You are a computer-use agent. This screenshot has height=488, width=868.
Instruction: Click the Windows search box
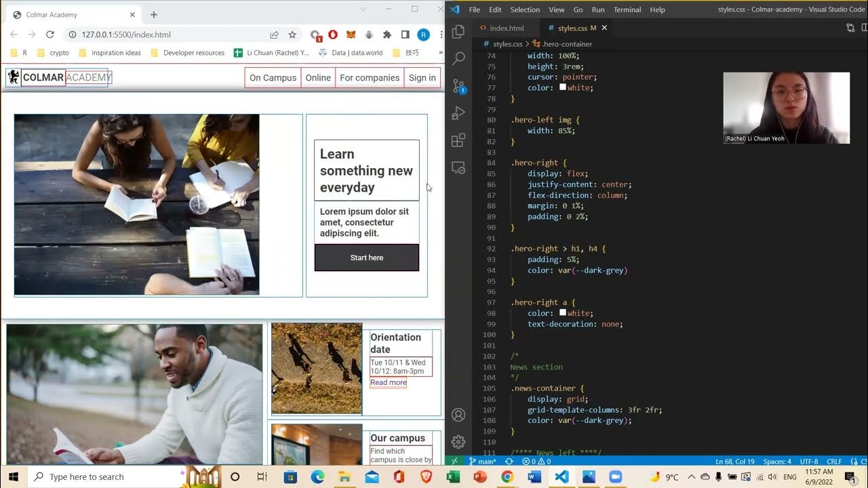[106, 476]
